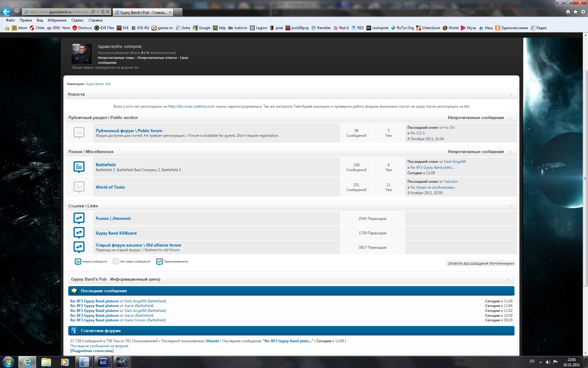
Task: Click the volume speaker icon in the system tray
Action: click(x=548, y=362)
